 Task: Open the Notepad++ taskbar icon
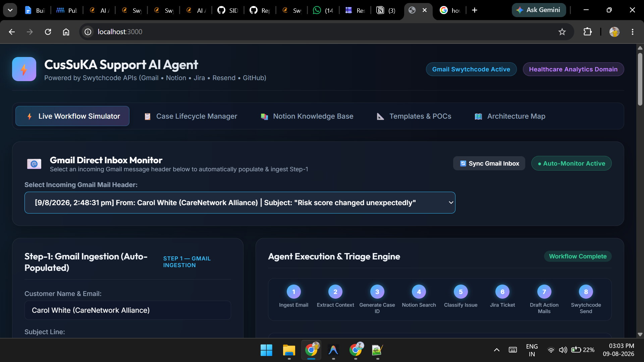[x=377, y=350]
